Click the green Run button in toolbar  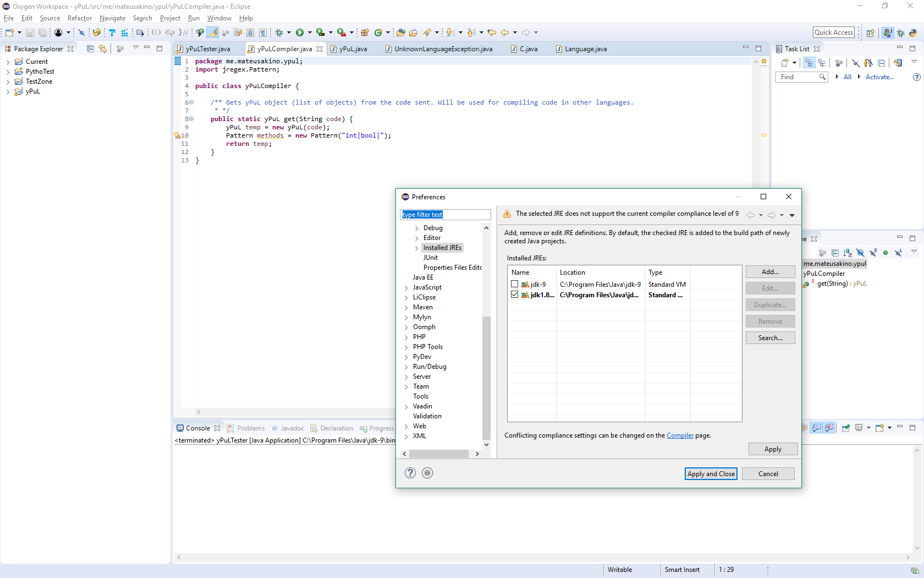tap(300, 32)
